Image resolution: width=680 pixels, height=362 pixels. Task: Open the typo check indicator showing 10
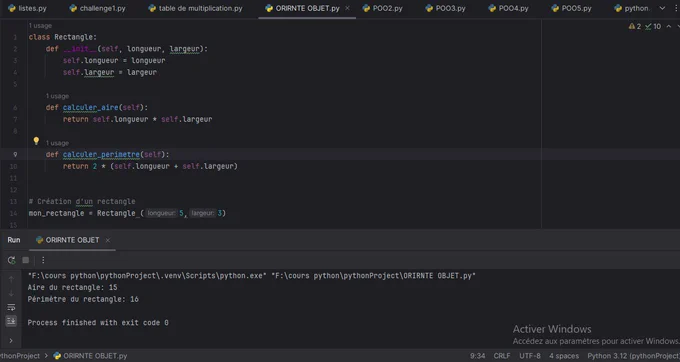[653, 26]
